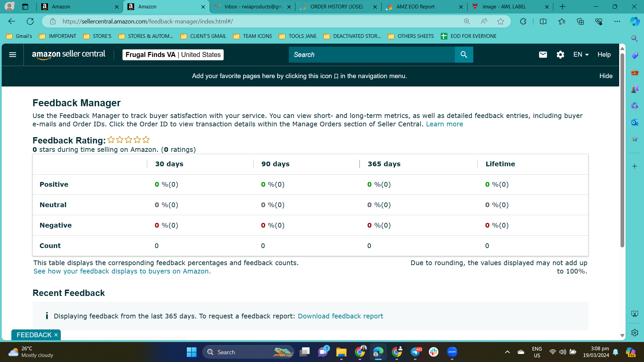The image size is (644, 362).
Task: Open OTHERS SHEETS bookmarks folder
Action: [411, 36]
